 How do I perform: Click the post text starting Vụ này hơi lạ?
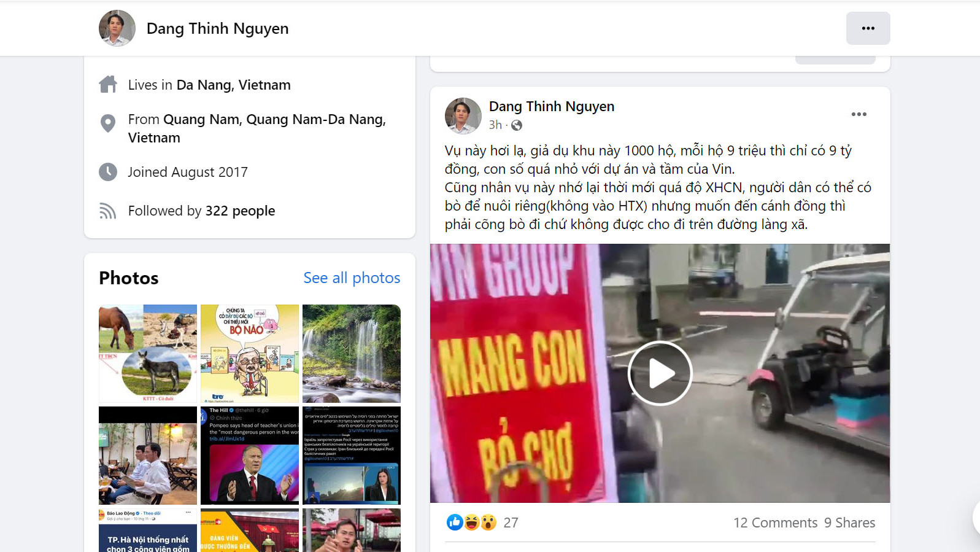(658, 187)
